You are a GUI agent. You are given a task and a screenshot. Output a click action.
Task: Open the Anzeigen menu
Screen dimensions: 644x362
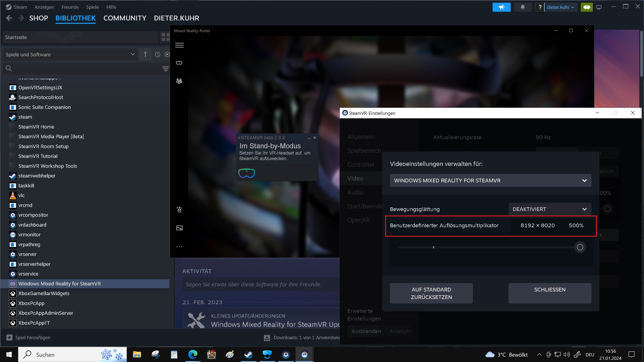coord(44,7)
